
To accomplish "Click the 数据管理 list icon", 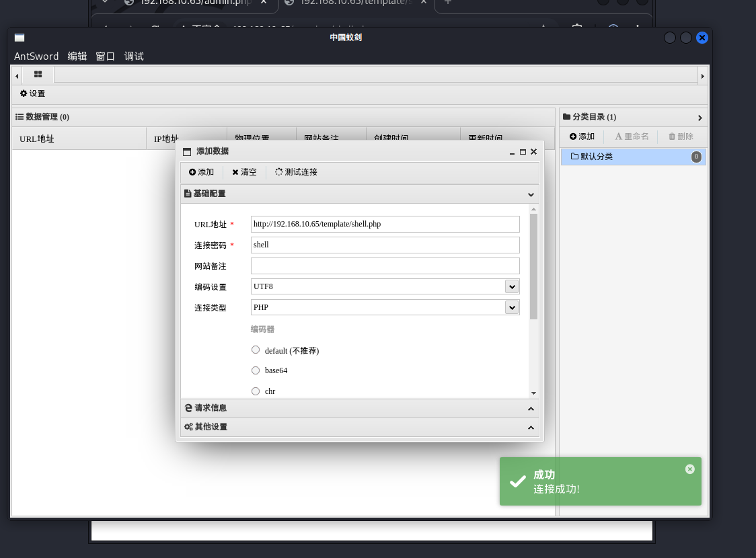I will click(20, 117).
